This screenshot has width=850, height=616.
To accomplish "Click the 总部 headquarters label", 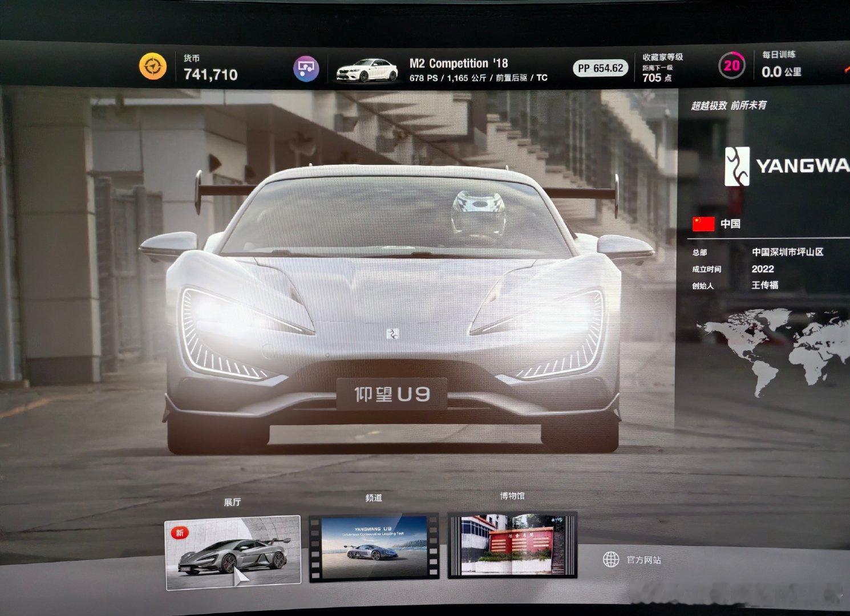I will tap(699, 252).
